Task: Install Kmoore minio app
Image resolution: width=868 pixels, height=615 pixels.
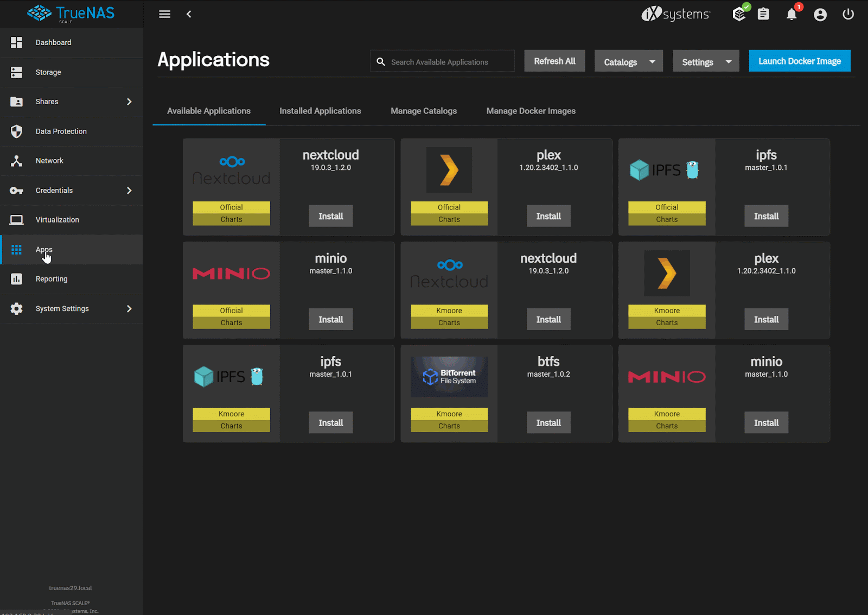Action: [767, 422]
